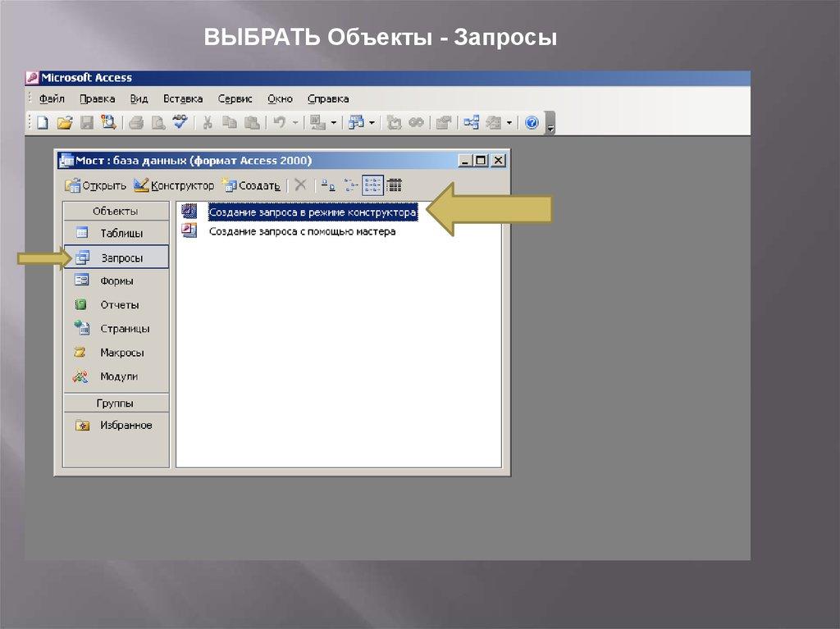Screen dimensions: 840x629
Task: Click the Open file folder icon
Action: click(64, 123)
